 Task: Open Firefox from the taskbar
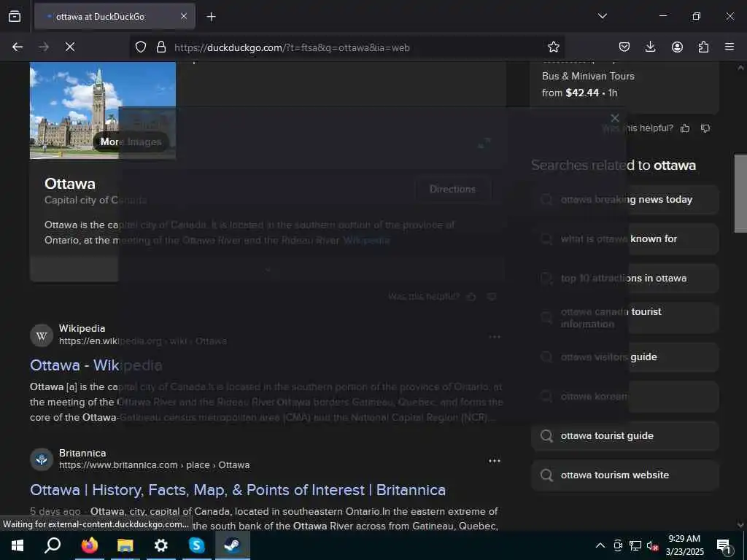point(89,545)
